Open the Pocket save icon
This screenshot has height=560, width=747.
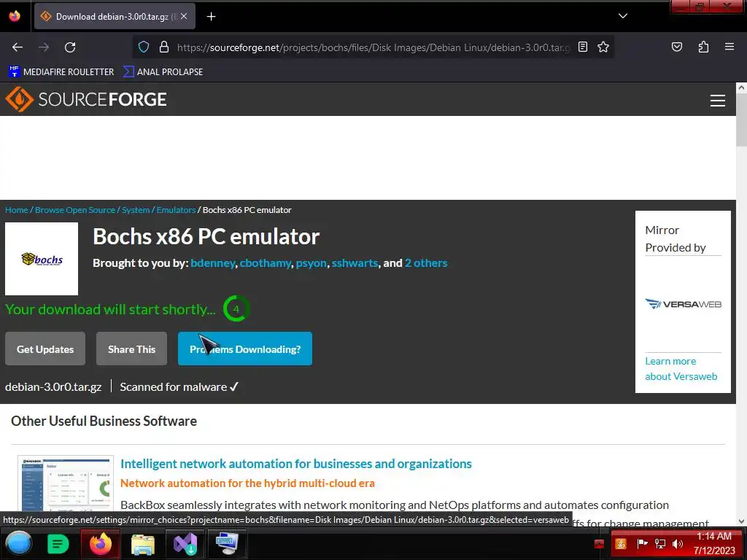pos(676,47)
